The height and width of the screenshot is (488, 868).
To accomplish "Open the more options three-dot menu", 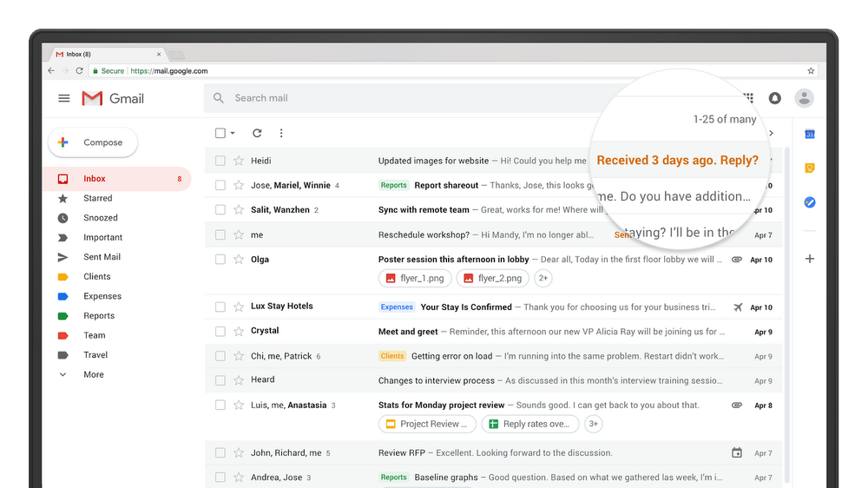I will [x=281, y=133].
